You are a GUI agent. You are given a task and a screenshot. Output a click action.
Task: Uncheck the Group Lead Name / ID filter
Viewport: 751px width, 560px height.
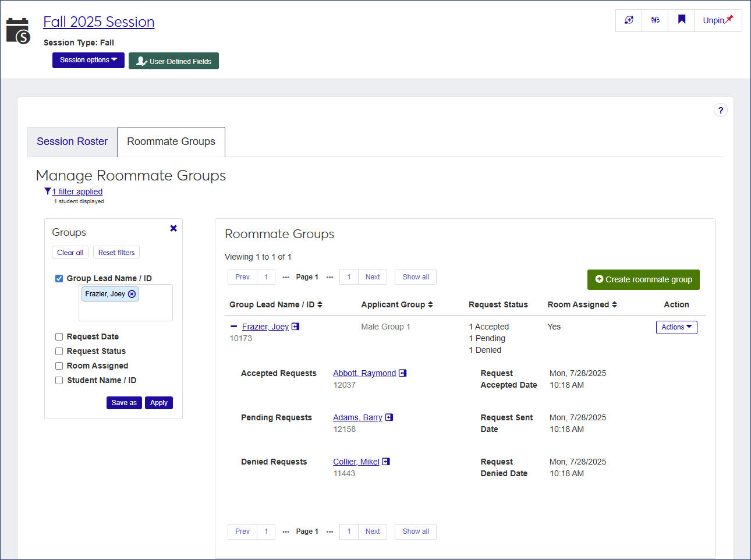(59, 278)
